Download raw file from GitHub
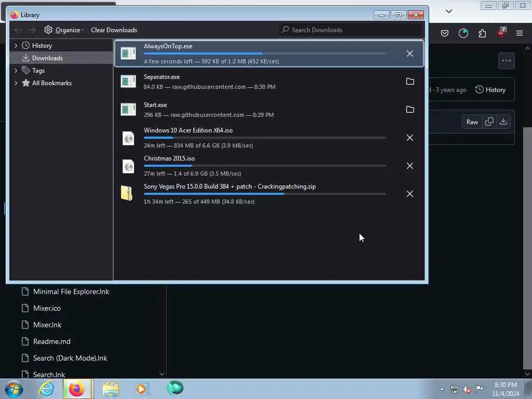The height and width of the screenshot is (399, 532). tap(503, 122)
